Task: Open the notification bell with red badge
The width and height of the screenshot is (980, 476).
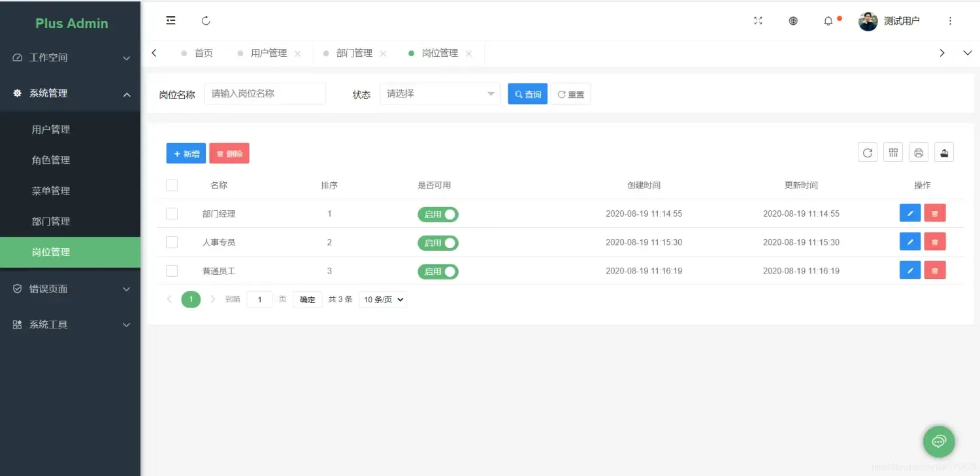Action: point(828,21)
